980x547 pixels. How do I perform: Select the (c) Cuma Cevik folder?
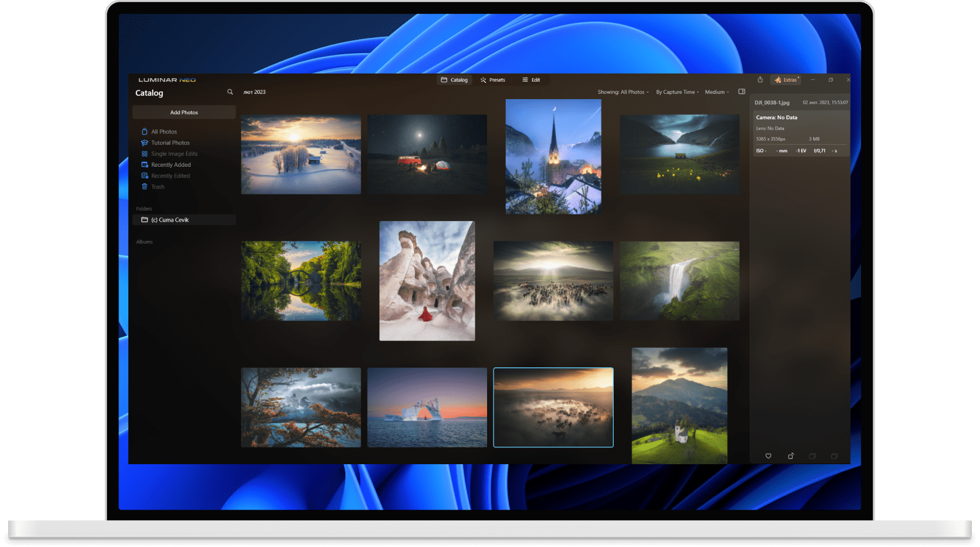coord(184,220)
